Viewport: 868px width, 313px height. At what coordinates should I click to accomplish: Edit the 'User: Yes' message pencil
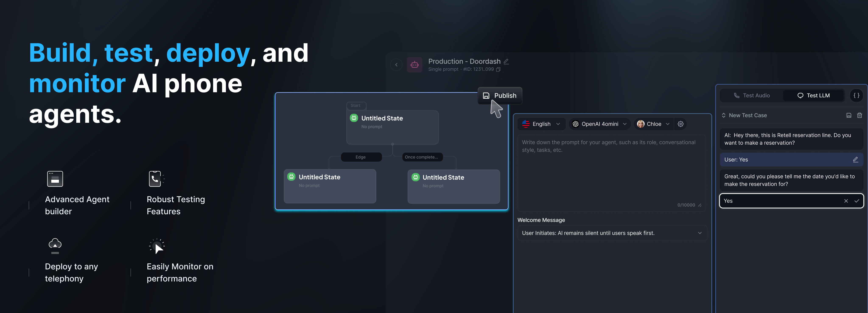[855, 160]
